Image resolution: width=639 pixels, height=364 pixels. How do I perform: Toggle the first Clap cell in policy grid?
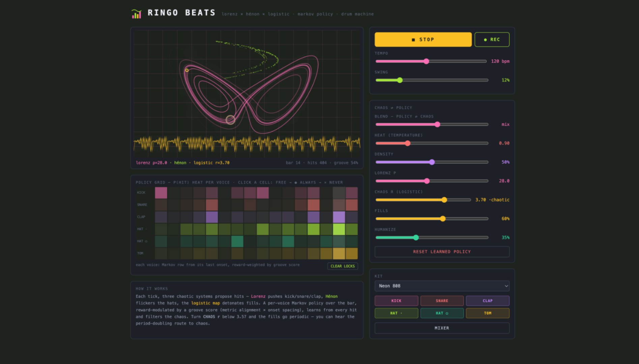(x=161, y=217)
